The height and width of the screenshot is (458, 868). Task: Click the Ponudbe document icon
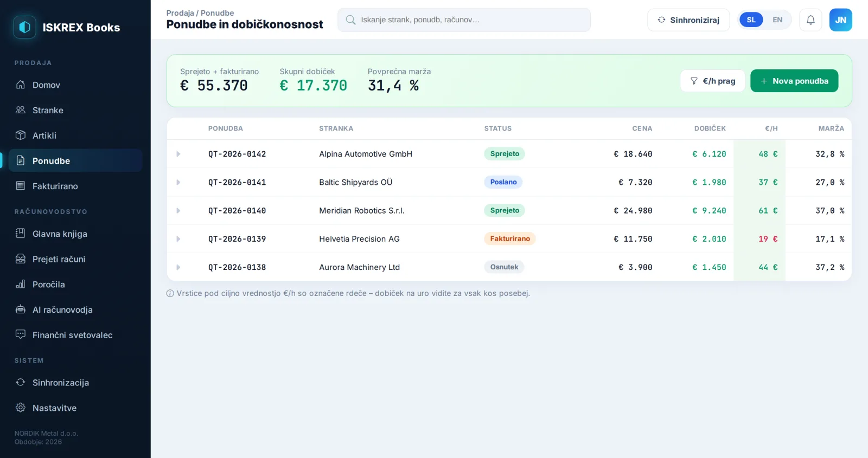click(x=21, y=160)
